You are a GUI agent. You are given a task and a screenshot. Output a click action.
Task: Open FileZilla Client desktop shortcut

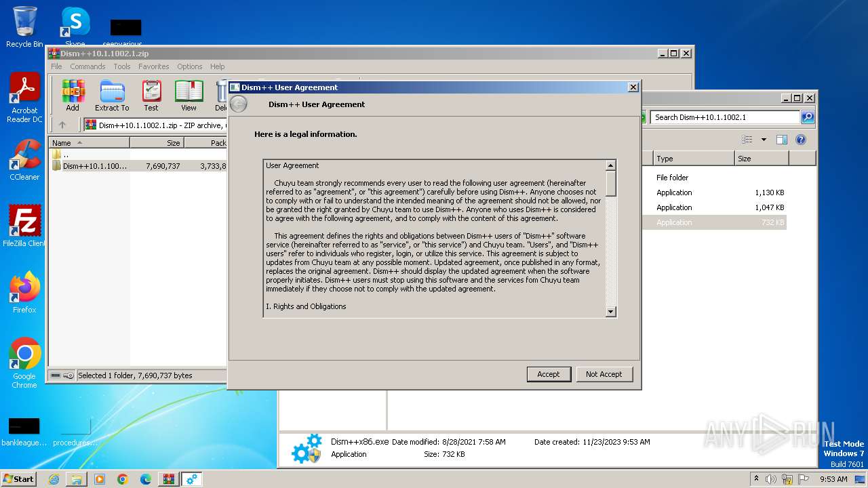24,226
